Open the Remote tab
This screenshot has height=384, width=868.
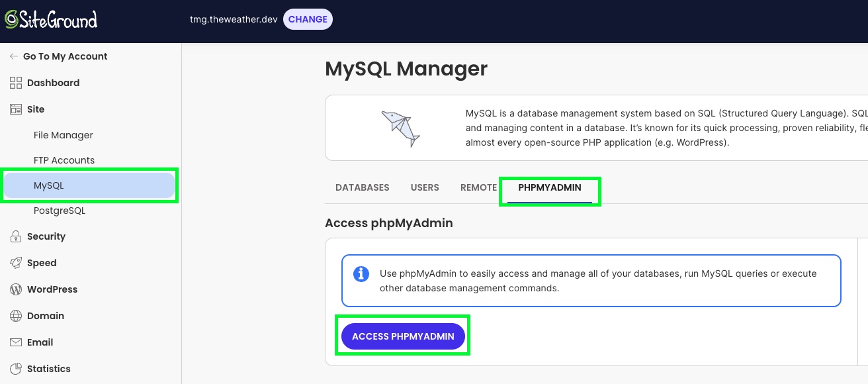coord(478,187)
